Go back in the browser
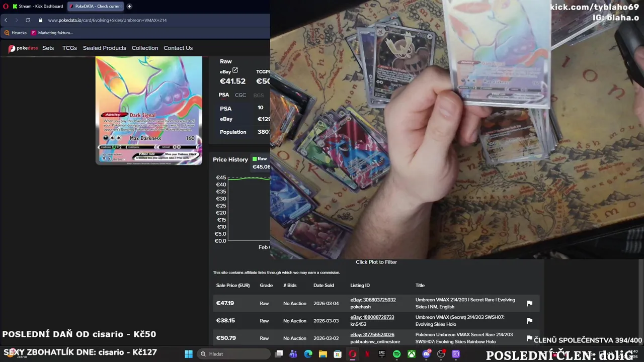 click(x=6, y=20)
